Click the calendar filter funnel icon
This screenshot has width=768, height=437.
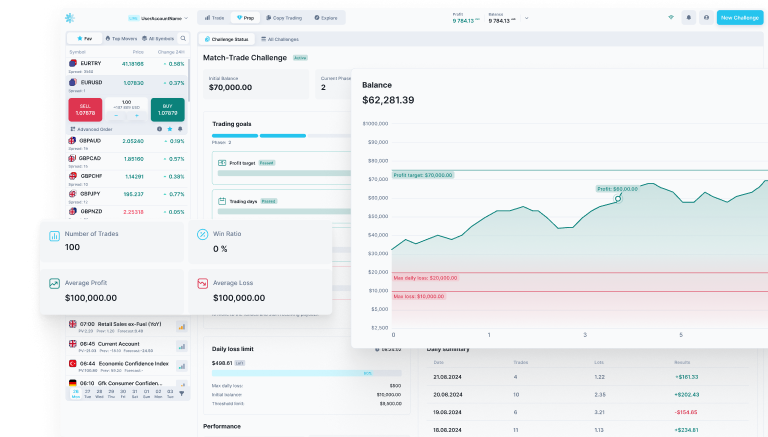click(181, 393)
